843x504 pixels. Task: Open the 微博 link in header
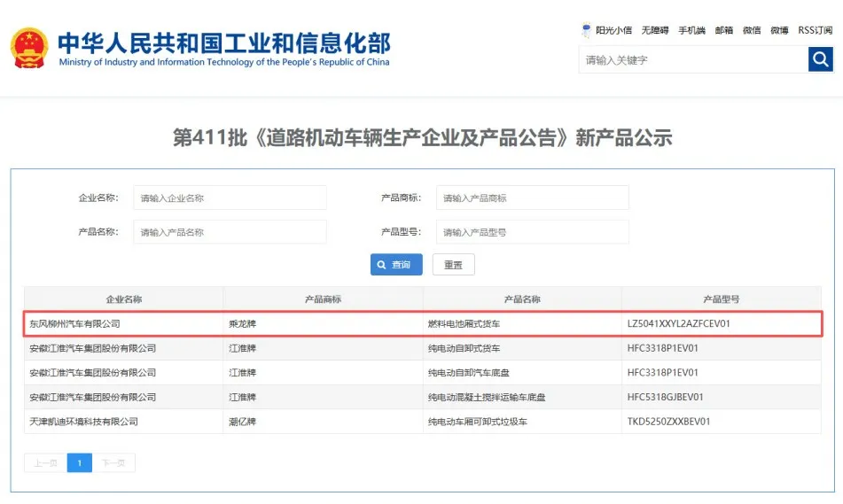click(x=779, y=30)
